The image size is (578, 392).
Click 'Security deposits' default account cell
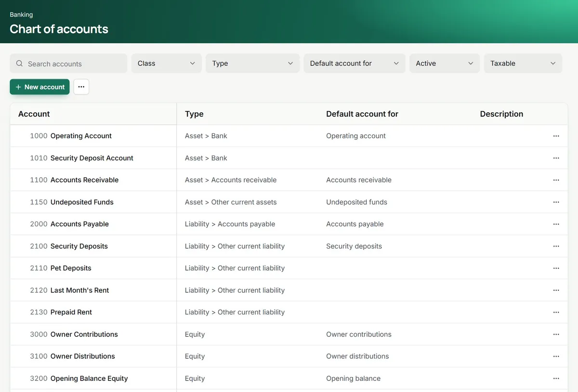click(x=354, y=246)
